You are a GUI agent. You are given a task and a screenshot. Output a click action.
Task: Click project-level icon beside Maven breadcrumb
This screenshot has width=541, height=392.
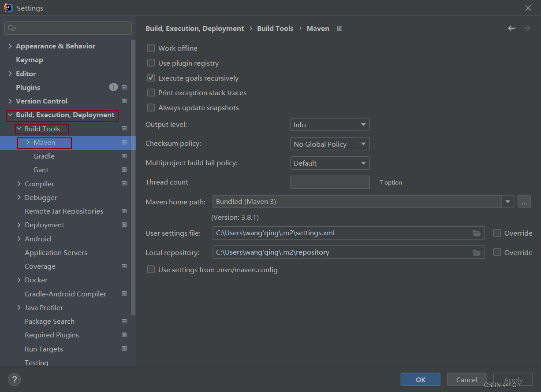340,29
